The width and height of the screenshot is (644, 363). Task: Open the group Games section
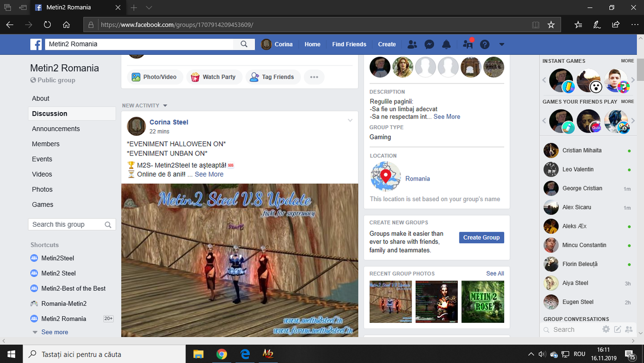[42, 205]
